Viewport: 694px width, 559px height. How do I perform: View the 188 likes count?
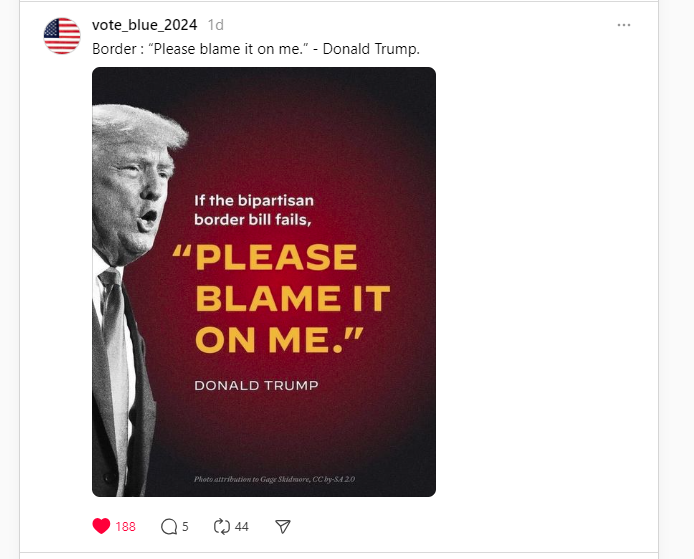126,527
